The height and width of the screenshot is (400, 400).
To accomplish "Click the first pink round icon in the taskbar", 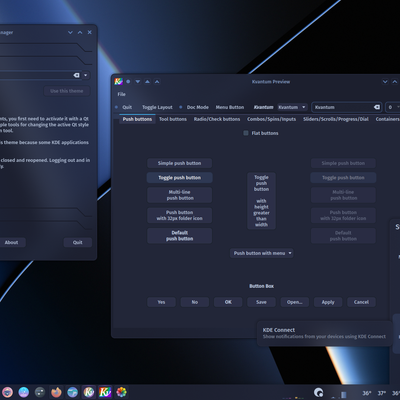I will (7, 392).
